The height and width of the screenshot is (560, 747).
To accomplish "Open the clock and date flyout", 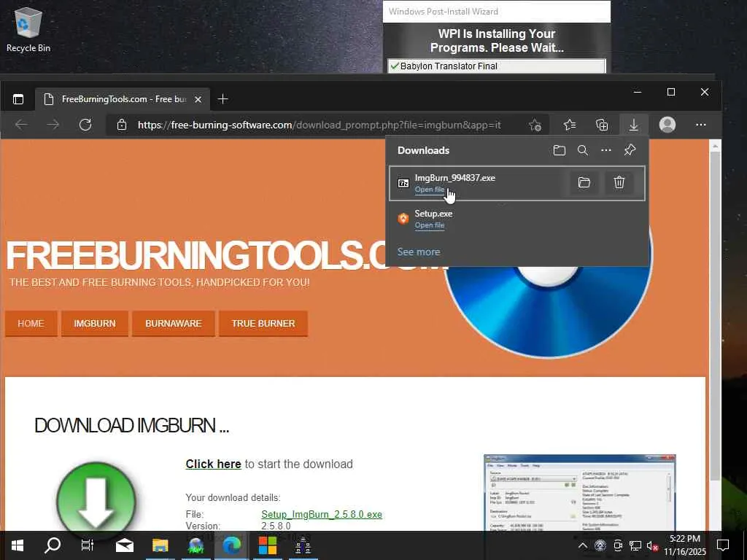I will (685, 545).
